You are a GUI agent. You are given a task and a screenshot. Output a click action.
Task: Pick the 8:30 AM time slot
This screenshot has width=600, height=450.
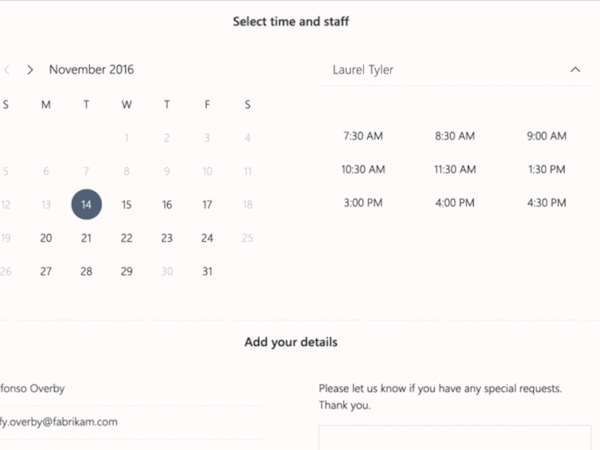tap(455, 136)
